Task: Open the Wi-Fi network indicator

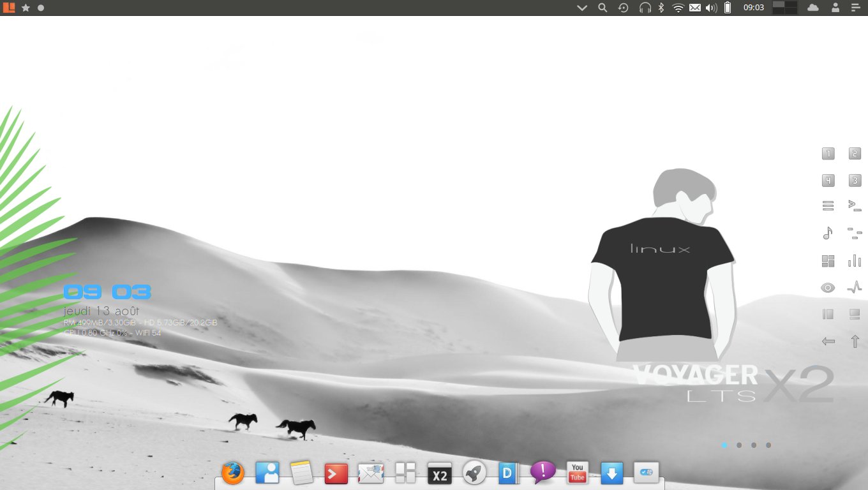Action: click(x=678, y=8)
